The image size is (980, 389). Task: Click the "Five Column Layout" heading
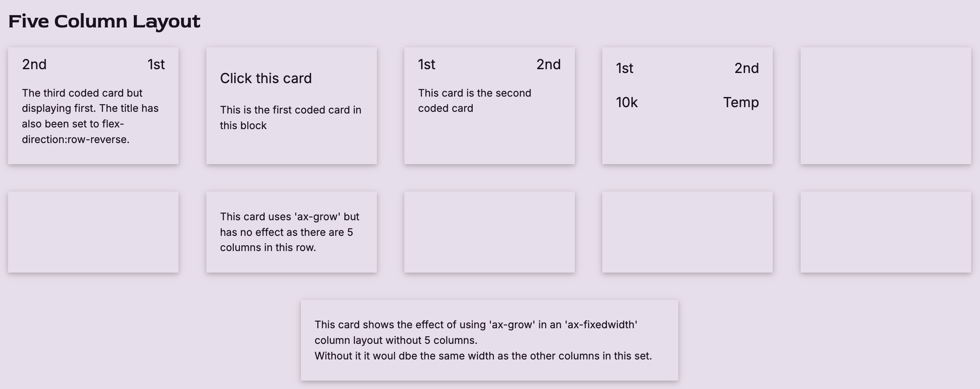tap(104, 22)
